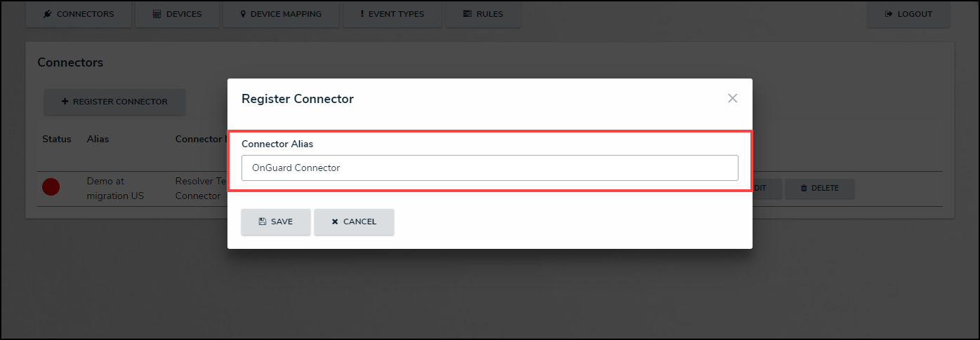The height and width of the screenshot is (340, 980).
Task: Open the Event Types tab
Action: (x=392, y=14)
